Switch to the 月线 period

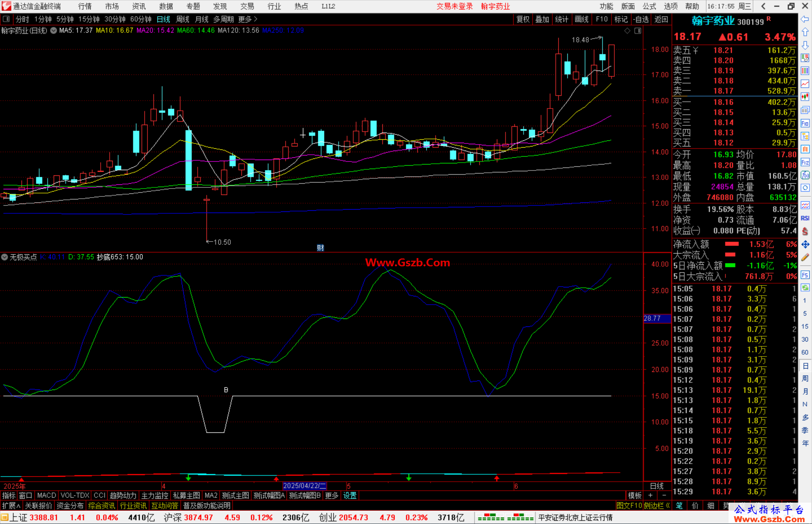(201, 19)
